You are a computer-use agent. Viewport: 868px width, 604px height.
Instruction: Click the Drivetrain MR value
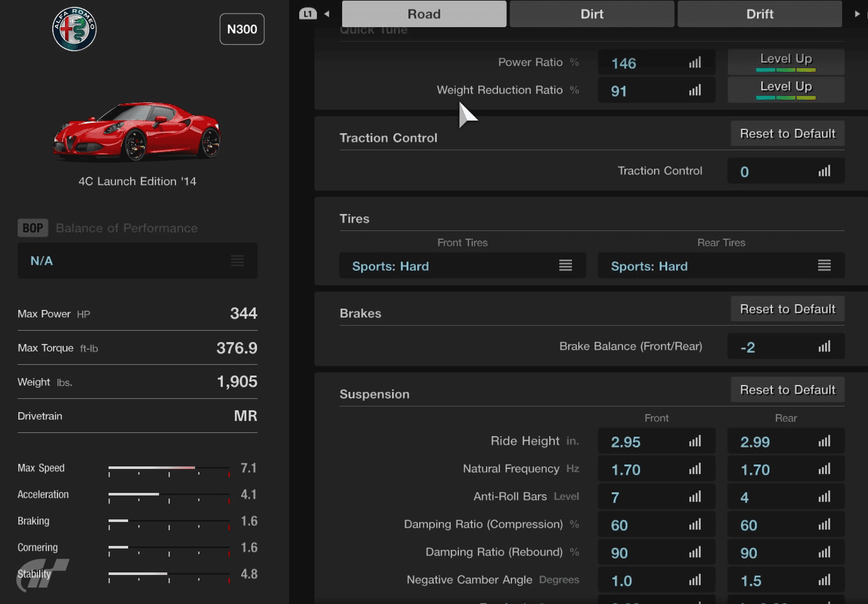[x=246, y=416]
